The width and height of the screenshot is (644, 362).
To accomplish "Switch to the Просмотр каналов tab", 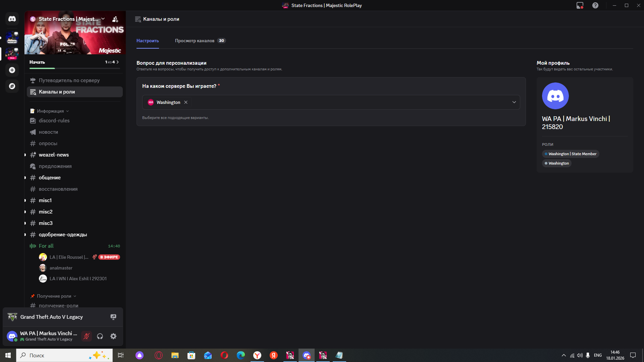I will 195,41.
